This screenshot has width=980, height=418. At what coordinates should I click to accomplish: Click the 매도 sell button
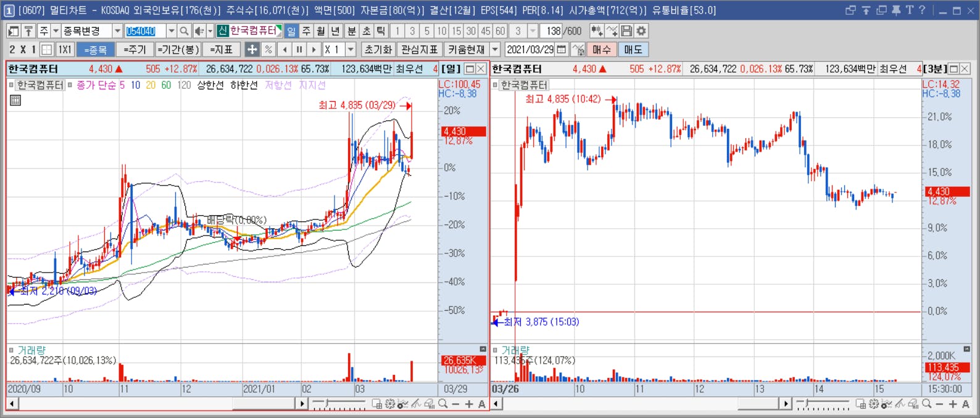point(633,49)
